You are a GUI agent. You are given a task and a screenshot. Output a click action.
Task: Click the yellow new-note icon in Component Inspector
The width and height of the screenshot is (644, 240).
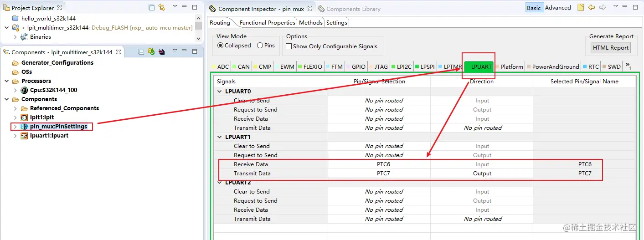(581, 8)
